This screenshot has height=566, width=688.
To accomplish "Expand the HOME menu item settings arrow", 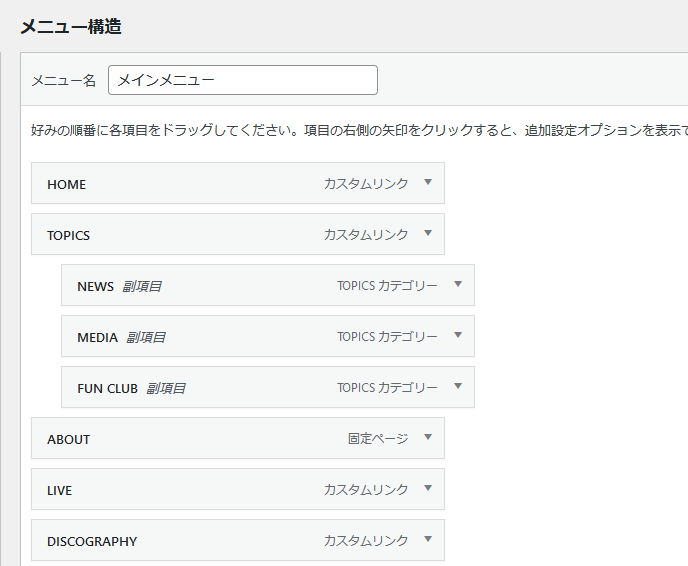I will (x=427, y=183).
